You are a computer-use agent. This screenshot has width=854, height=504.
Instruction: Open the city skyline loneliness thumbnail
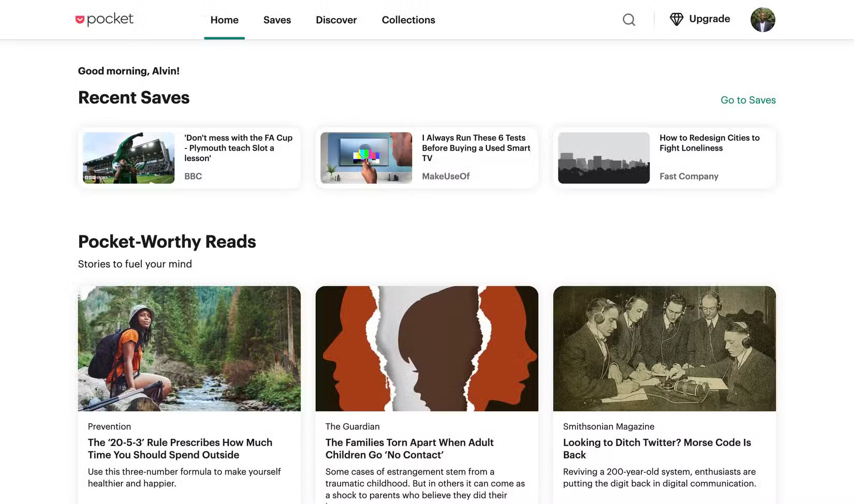click(603, 158)
